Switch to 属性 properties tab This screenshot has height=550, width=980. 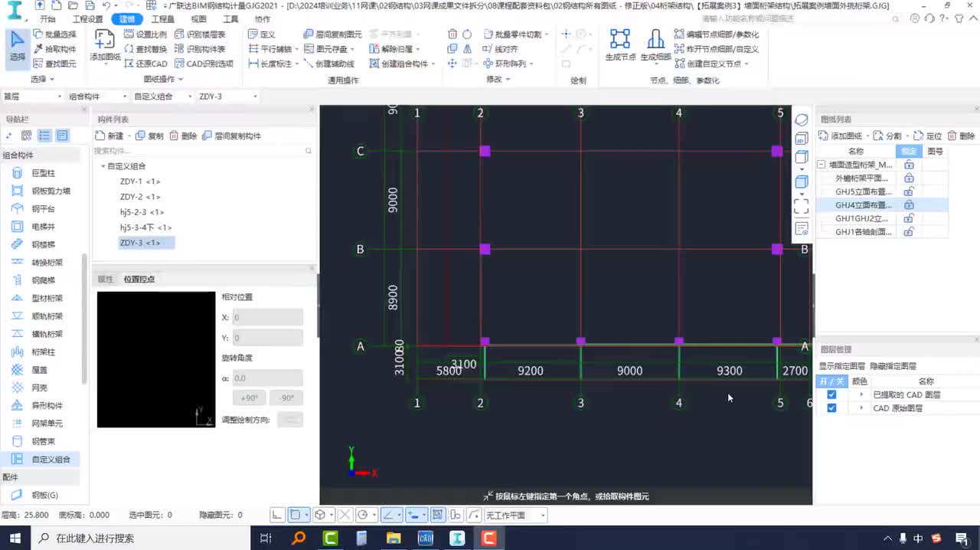click(x=105, y=279)
